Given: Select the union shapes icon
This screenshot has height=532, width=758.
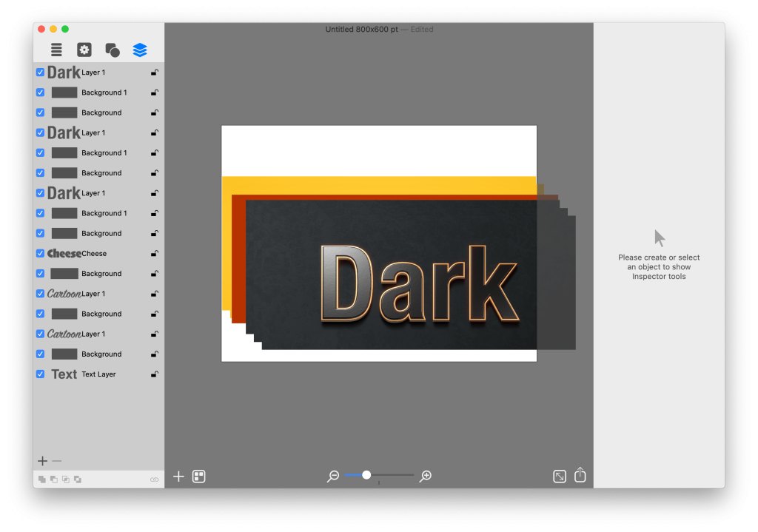Looking at the screenshot, I should [41, 479].
